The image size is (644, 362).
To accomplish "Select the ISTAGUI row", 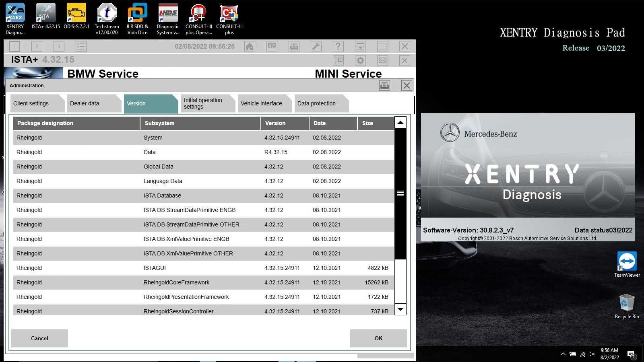I will click(204, 268).
